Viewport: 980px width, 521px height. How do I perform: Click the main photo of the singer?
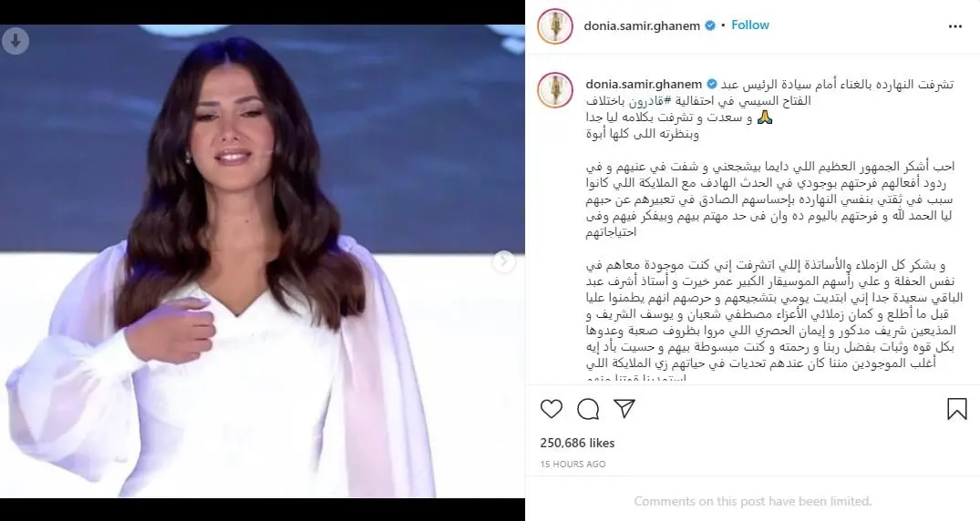[263, 261]
